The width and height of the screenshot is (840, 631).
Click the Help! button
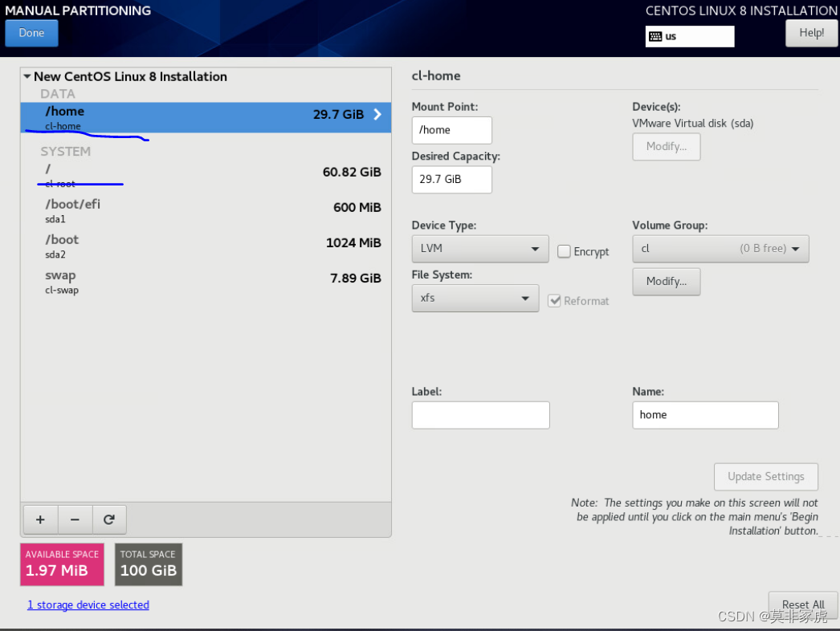tap(811, 33)
